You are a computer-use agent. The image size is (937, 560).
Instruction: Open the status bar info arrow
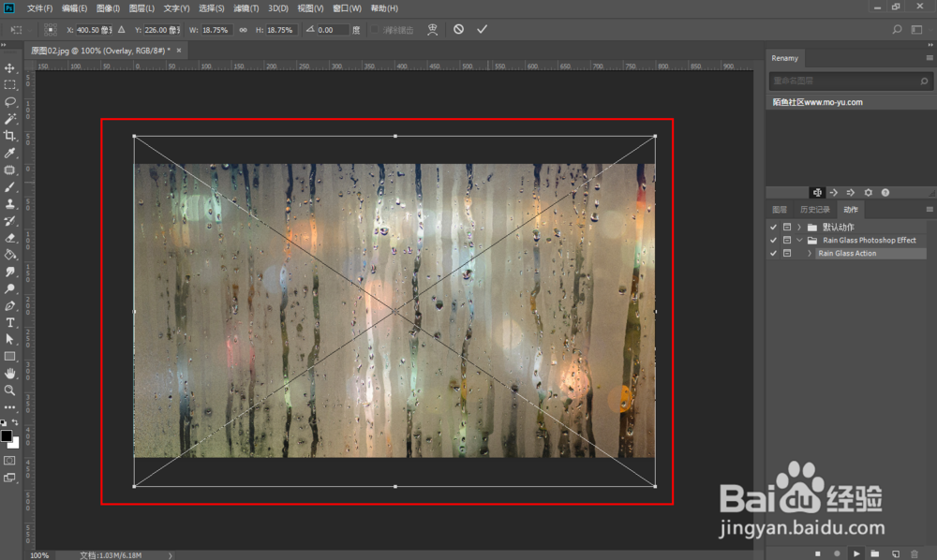(x=171, y=555)
